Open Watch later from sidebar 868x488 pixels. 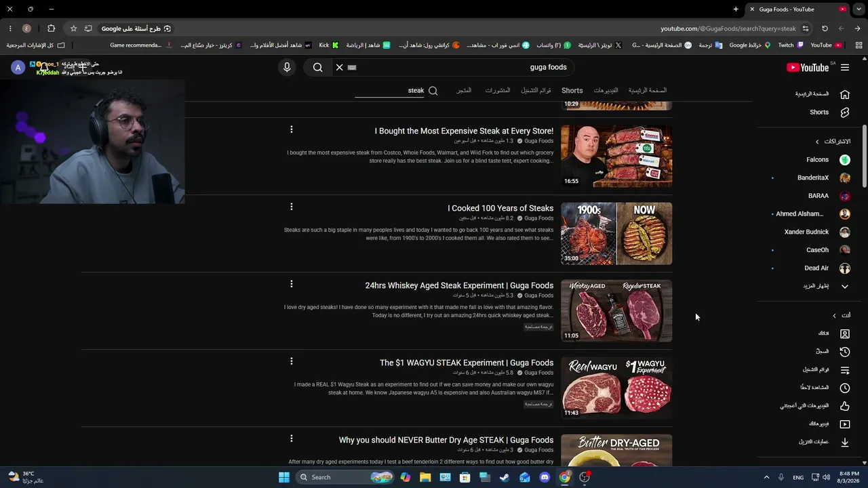(x=823, y=388)
